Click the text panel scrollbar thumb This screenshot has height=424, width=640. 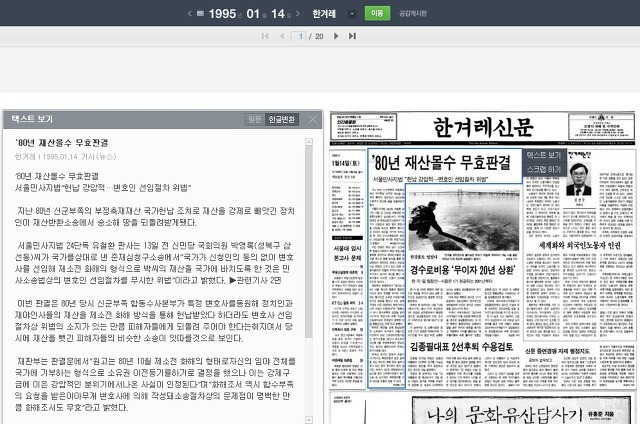coord(309,242)
